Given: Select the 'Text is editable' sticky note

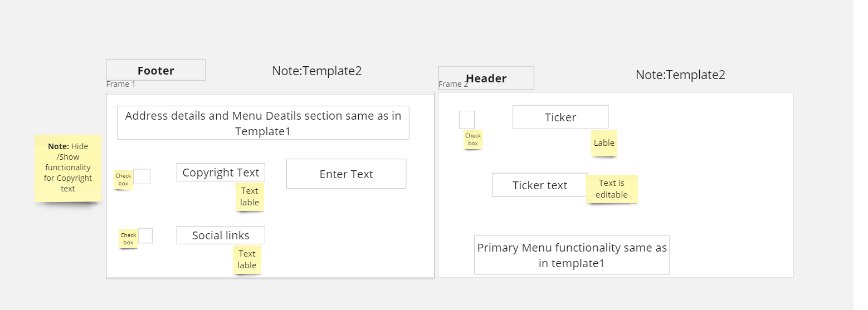Looking at the screenshot, I should [x=612, y=189].
